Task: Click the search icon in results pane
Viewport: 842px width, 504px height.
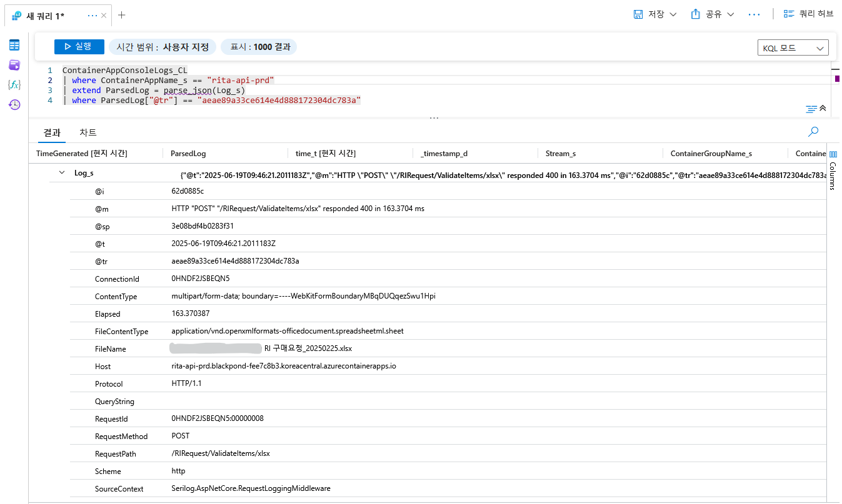Action: coord(813,132)
